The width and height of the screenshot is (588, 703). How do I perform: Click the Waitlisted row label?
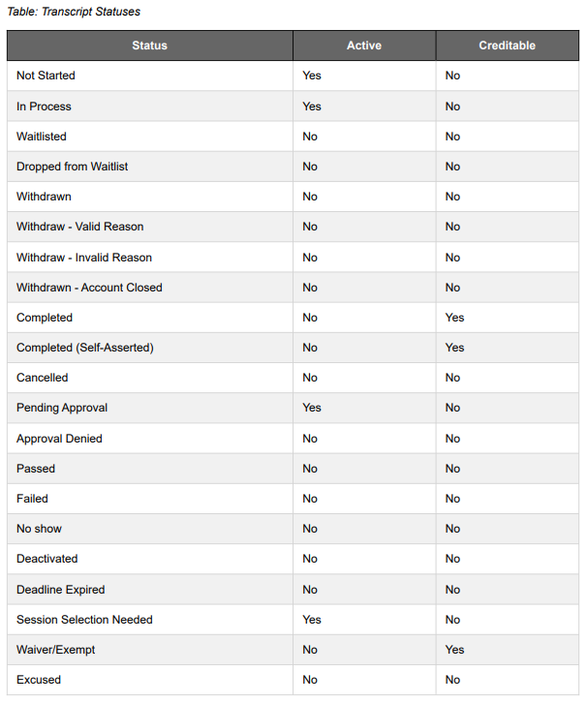coord(42,137)
